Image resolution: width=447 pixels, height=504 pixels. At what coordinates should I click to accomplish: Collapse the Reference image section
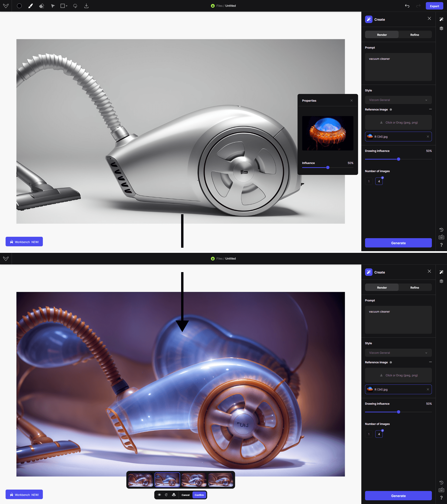[430, 109]
